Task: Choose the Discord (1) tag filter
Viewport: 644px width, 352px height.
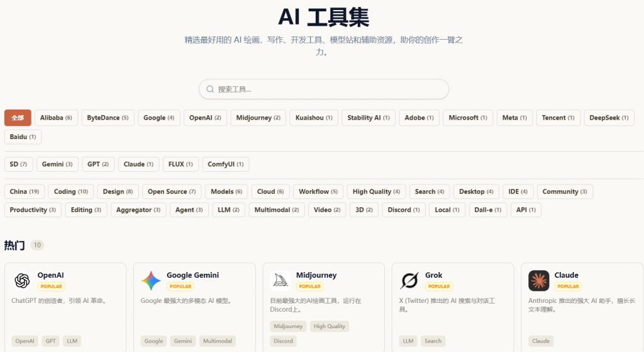Action: click(404, 210)
